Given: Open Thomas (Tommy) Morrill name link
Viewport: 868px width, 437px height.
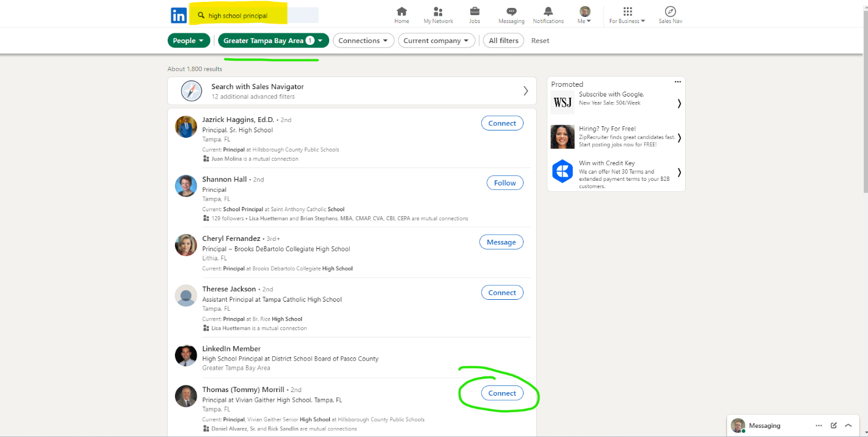Looking at the screenshot, I should [x=243, y=390].
